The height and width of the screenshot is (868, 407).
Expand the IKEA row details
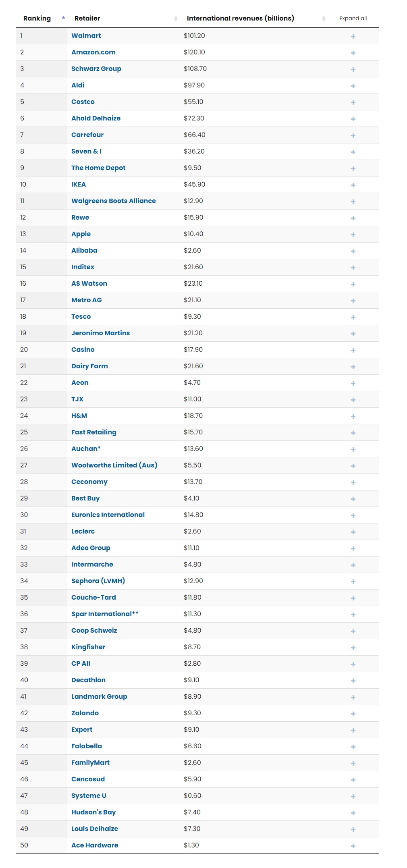pos(353,185)
